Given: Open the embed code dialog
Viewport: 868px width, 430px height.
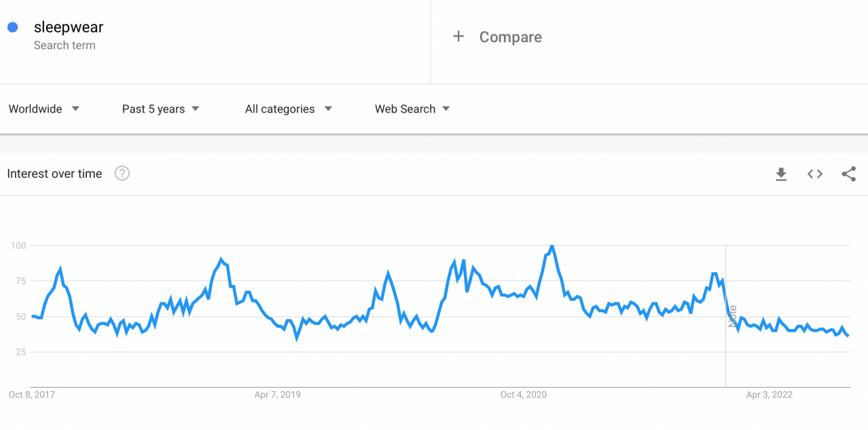Looking at the screenshot, I should coord(814,174).
